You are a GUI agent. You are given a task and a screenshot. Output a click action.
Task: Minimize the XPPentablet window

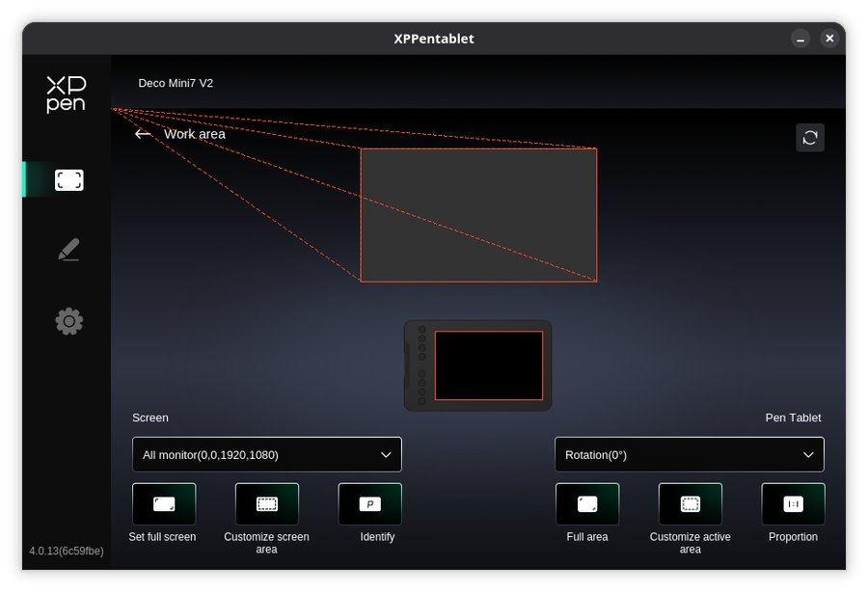pos(800,39)
